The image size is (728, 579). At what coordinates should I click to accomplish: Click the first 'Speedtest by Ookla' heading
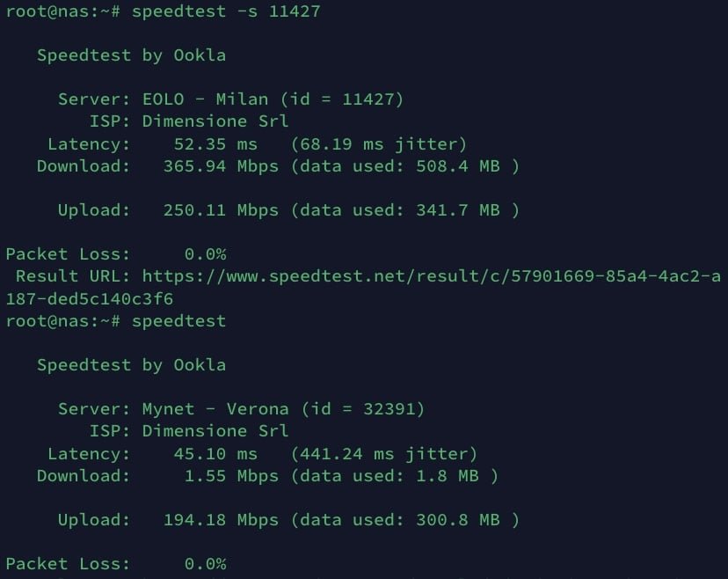pyautogui.click(x=131, y=55)
